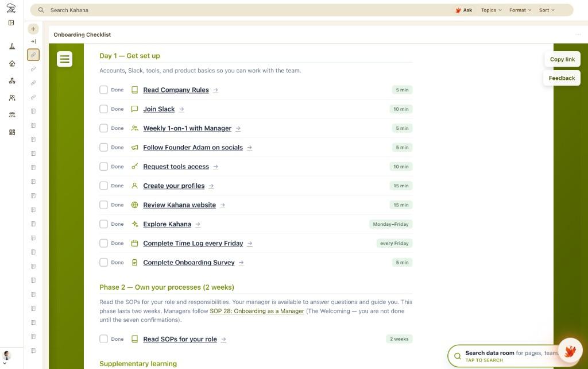Check Done for Weekly 1-on-1 with Manager

point(103,128)
